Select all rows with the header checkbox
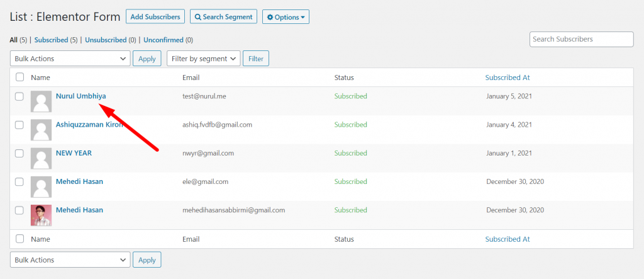Screen dimensions: 644x279 [19, 77]
